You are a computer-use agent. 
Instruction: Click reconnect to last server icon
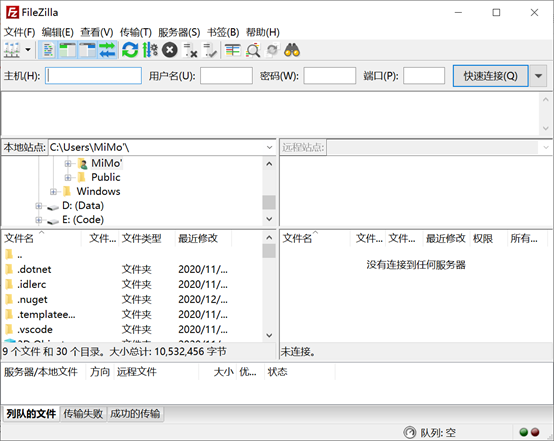(210, 50)
